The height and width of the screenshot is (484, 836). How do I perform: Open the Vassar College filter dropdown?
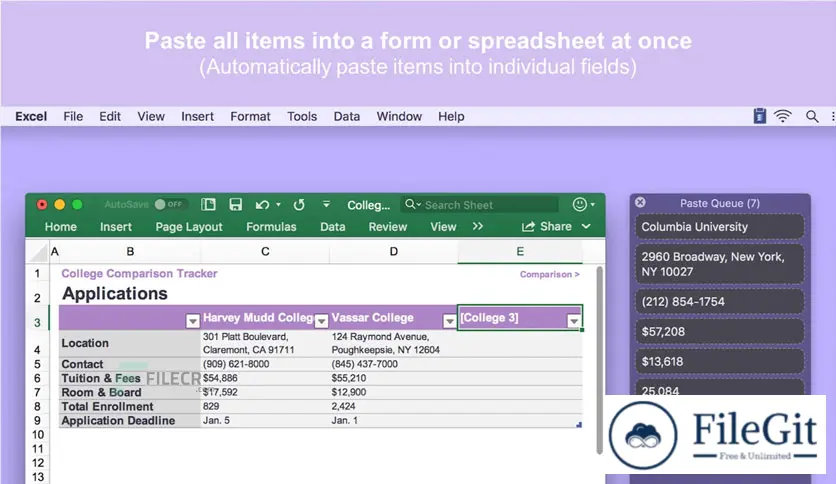(x=449, y=321)
